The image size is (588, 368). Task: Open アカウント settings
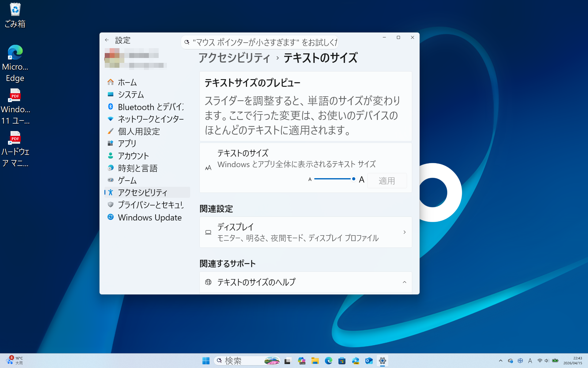pos(134,156)
